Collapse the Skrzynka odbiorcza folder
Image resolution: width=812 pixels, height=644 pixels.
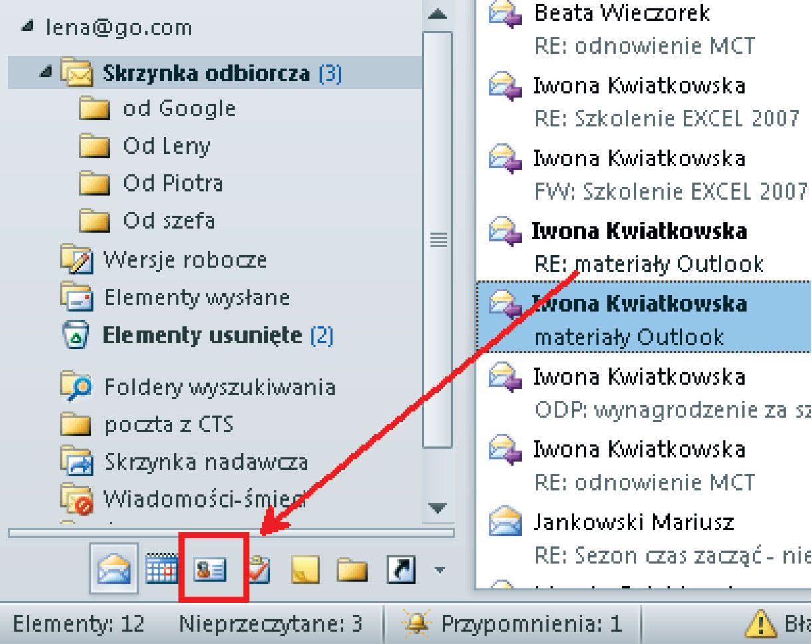[45, 73]
